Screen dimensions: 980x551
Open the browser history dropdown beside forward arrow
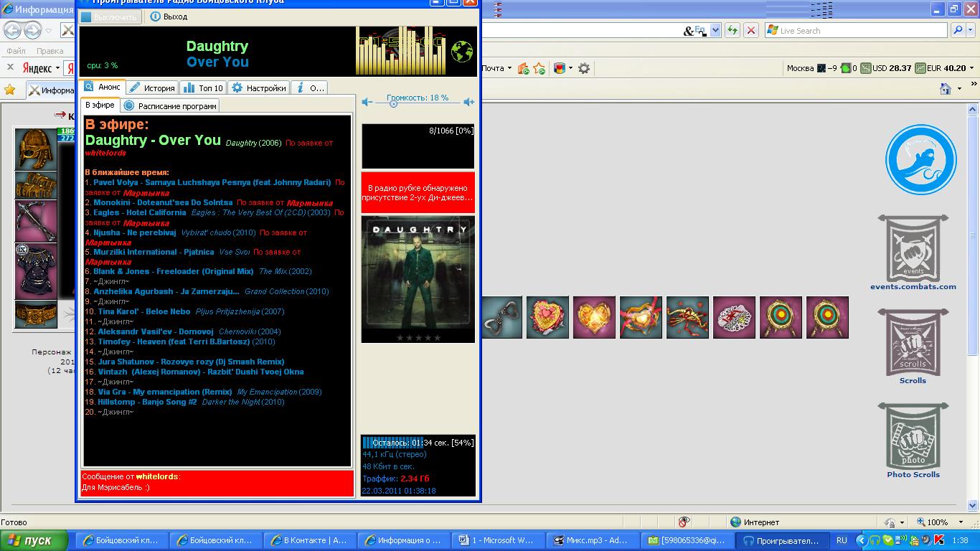pos(49,30)
